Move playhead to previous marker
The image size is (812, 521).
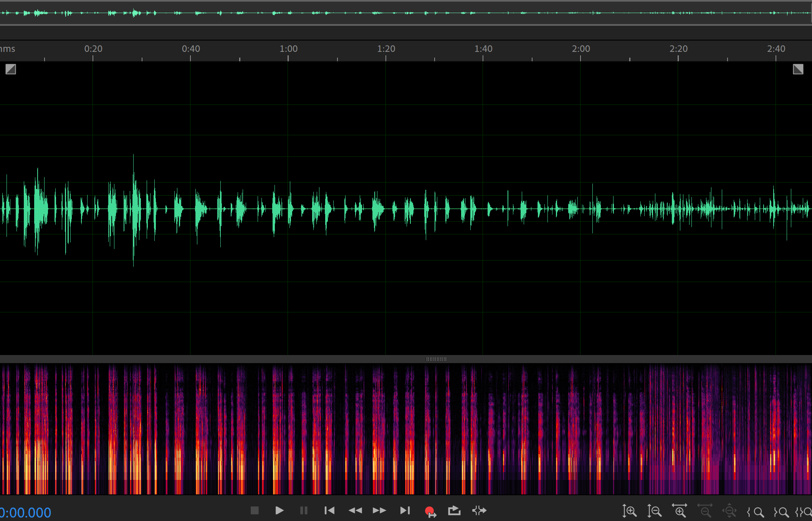tap(329, 511)
